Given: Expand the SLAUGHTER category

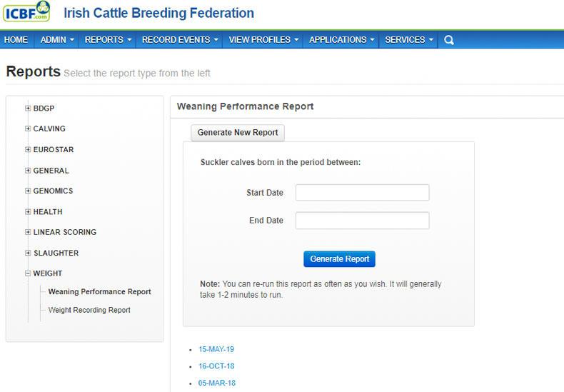Looking at the screenshot, I should [28, 253].
